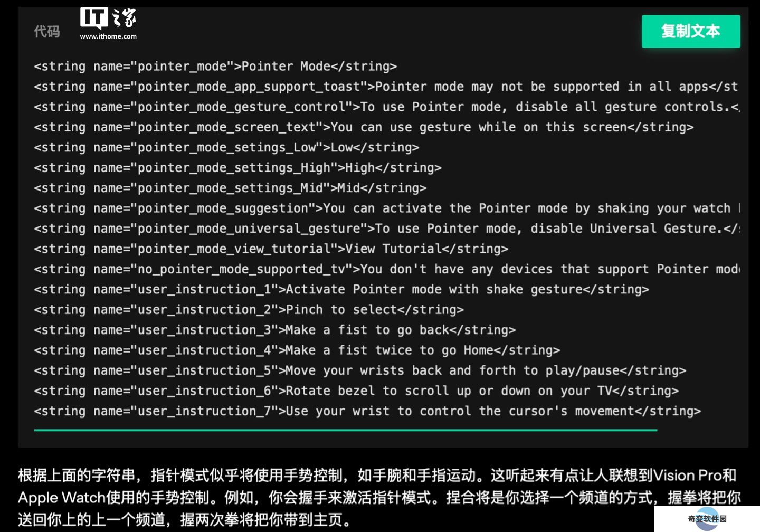
Task: Click the green 复制文本 copy button
Action: coord(690,32)
